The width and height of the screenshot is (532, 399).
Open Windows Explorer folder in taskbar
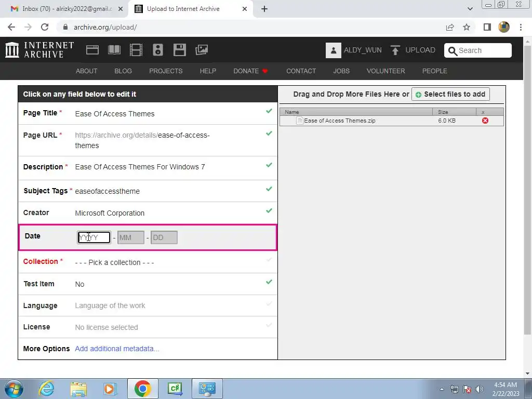(78, 389)
